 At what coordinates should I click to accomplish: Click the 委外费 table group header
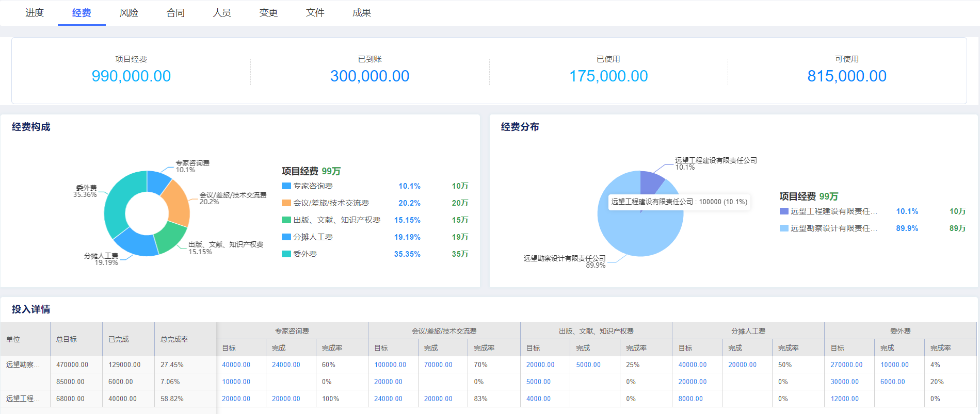901,331
